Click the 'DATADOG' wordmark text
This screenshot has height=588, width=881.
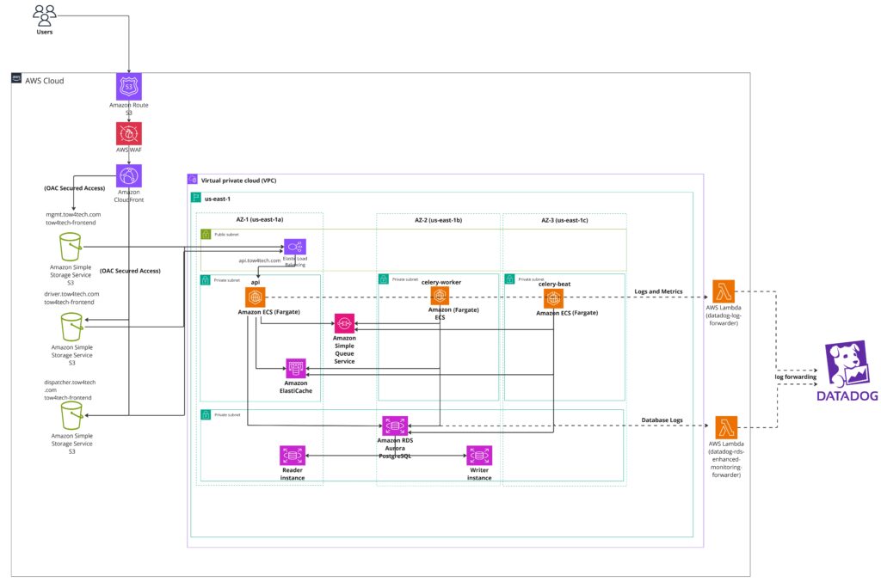tap(847, 396)
